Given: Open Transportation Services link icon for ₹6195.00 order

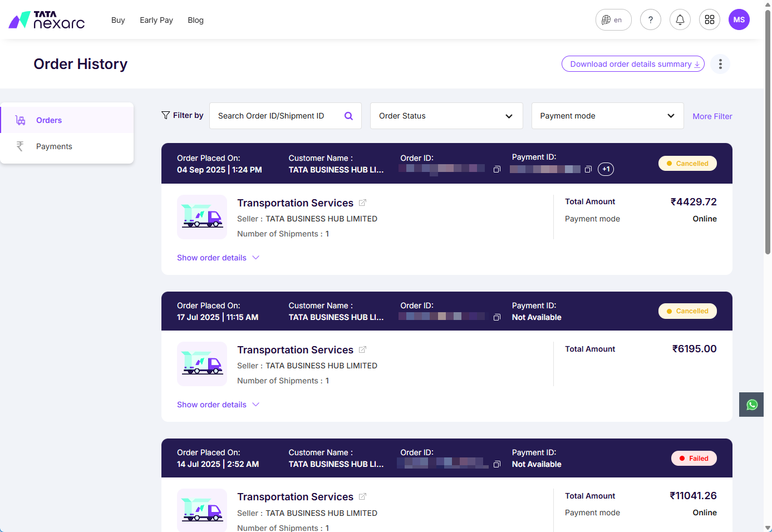Looking at the screenshot, I should 362,350.
